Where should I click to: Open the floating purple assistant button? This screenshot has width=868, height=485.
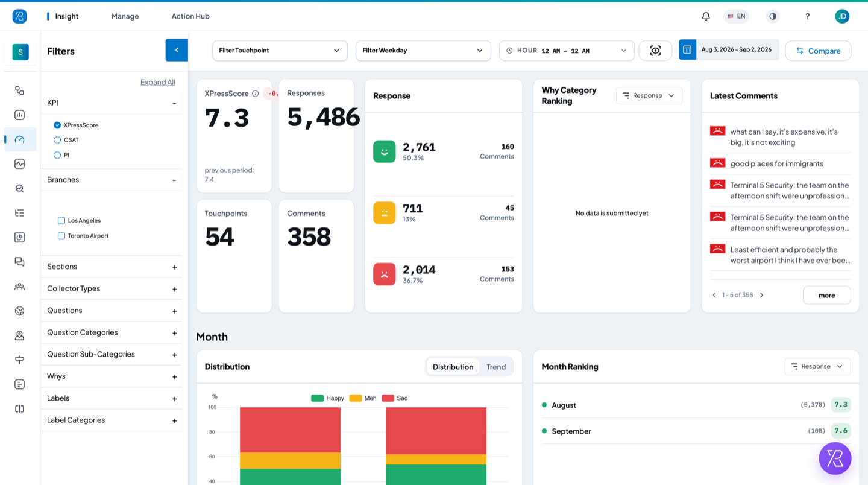click(x=835, y=458)
